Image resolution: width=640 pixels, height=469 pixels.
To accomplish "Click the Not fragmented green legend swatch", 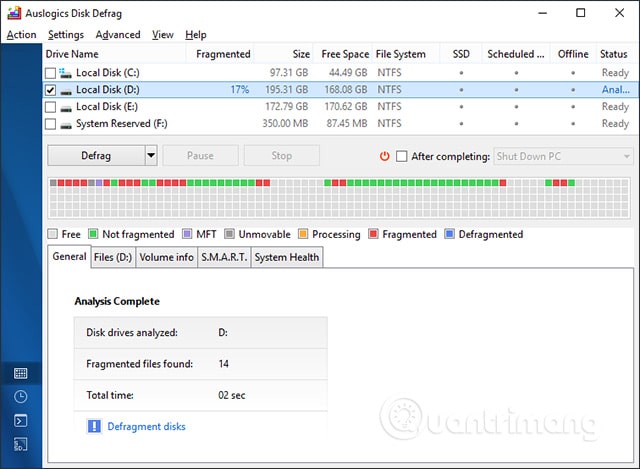I will coord(93,234).
